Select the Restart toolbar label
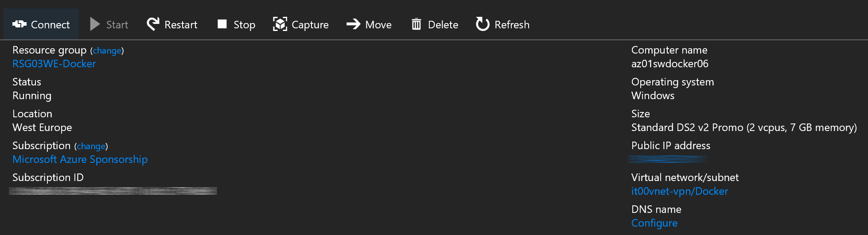The width and height of the screenshot is (868, 235). pyautogui.click(x=181, y=25)
